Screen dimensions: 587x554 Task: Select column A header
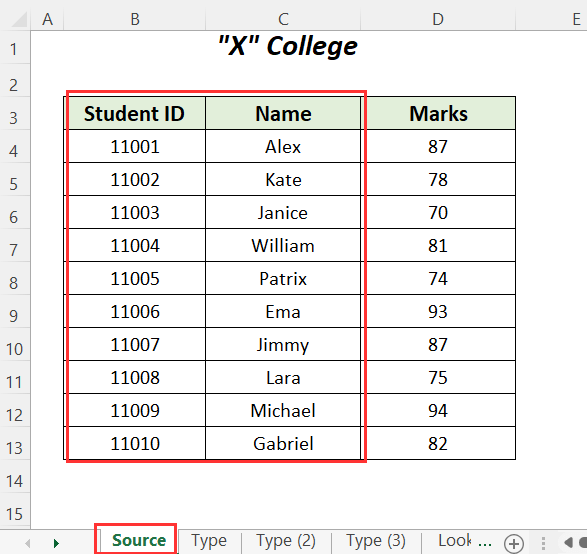pos(47,19)
